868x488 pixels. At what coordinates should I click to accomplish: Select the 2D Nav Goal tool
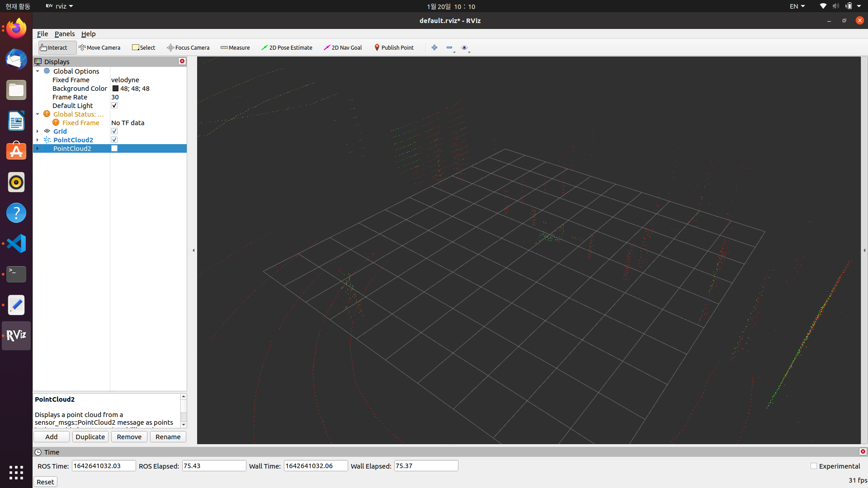tap(342, 47)
